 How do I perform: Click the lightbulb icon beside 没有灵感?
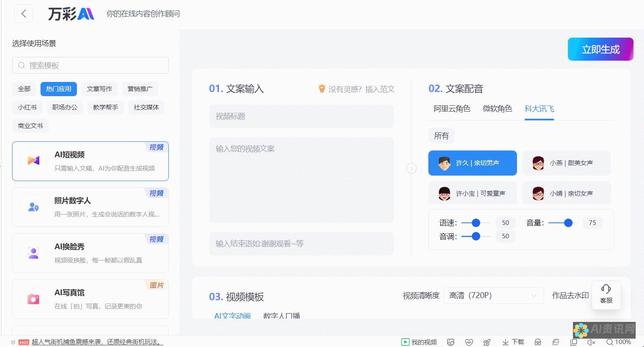(322, 89)
